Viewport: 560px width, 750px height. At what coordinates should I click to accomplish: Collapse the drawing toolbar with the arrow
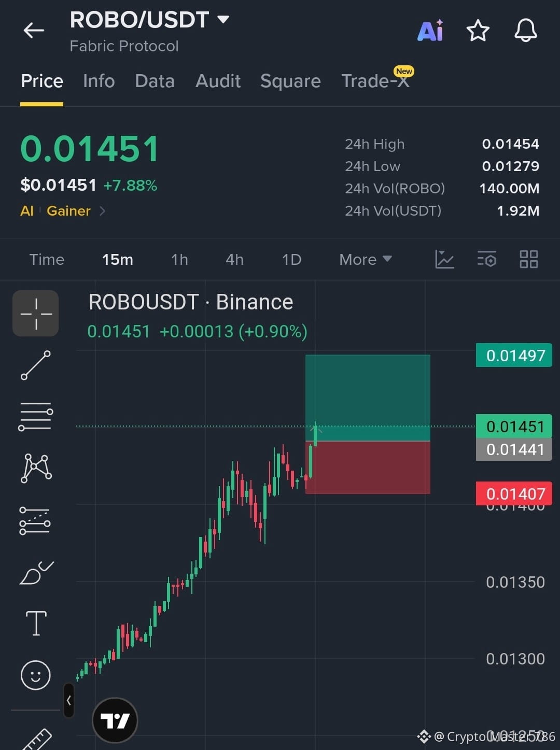pyautogui.click(x=68, y=700)
